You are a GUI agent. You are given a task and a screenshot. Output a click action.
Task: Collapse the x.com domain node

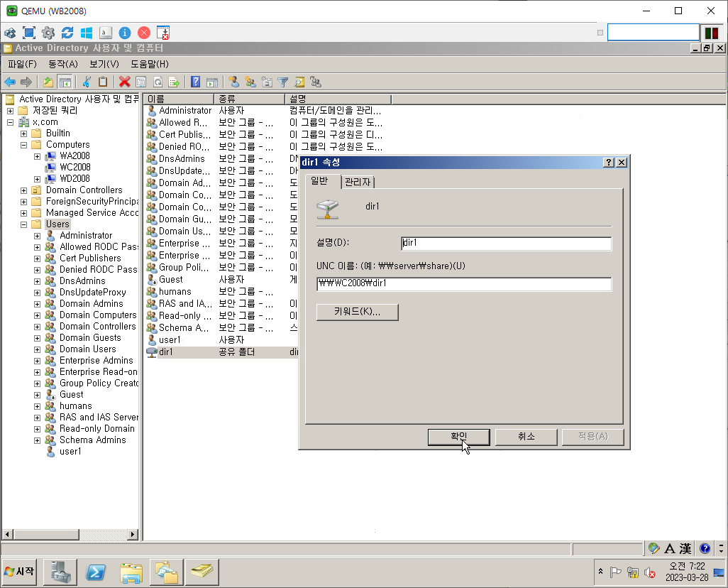click(x=10, y=123)
